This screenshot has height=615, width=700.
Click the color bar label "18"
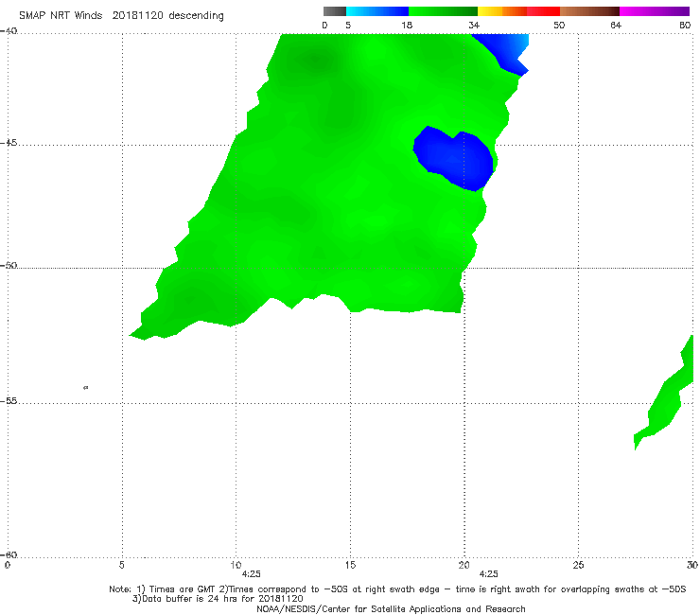(x=407, y=26)
